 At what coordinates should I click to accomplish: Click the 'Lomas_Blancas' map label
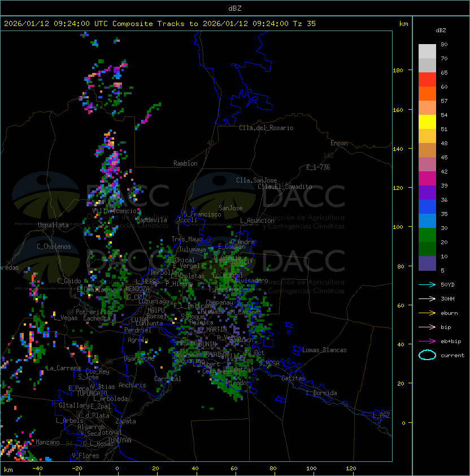point(324,350)
